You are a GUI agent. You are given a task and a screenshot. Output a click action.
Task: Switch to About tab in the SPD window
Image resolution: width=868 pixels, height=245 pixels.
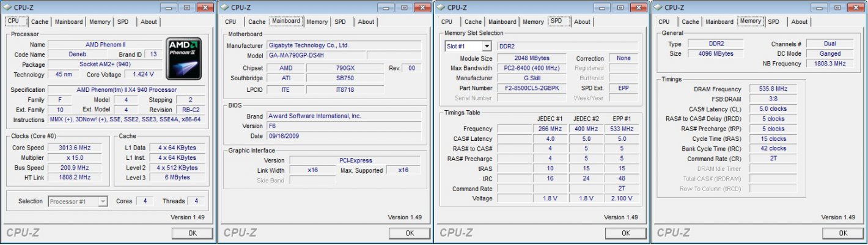click(x=582, y=21)
